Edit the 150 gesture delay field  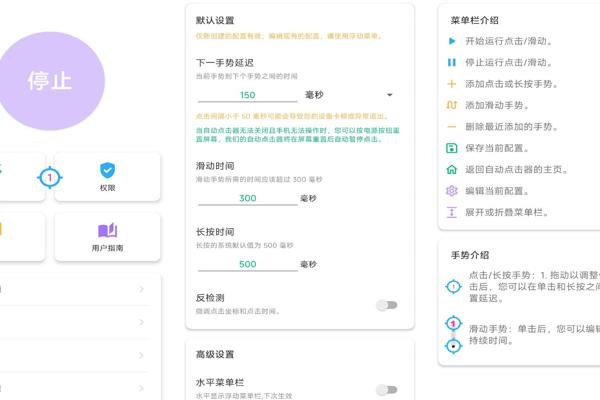point(248,95)
